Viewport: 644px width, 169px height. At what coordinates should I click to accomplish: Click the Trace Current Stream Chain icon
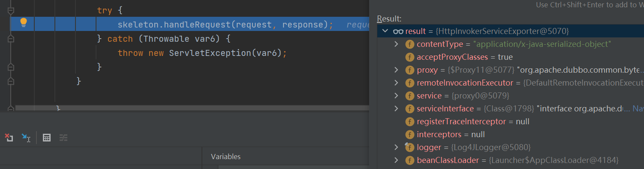[x=63, y=138]
